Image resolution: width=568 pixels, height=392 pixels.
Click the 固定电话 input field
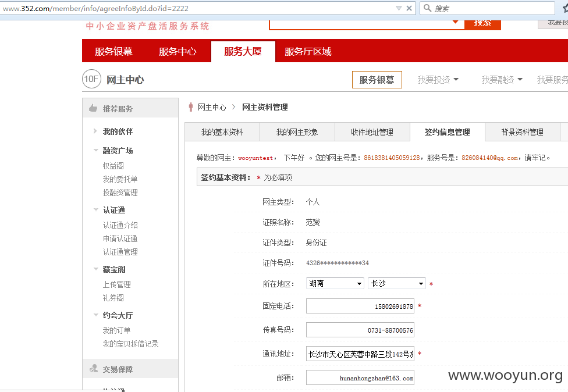coord(360,307)
